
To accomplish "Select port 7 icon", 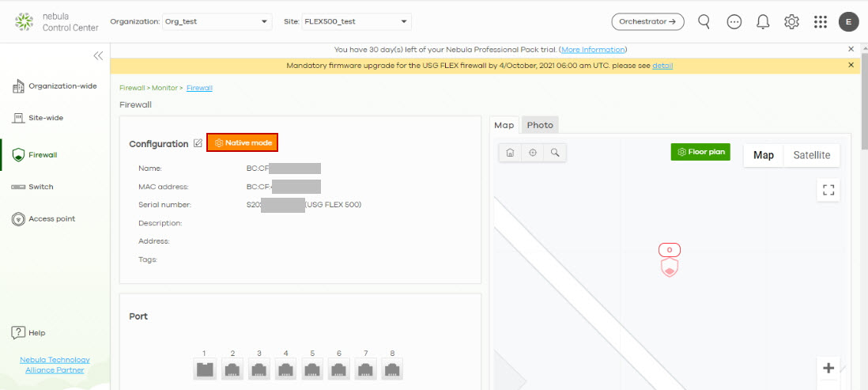I will click(365, 369).
